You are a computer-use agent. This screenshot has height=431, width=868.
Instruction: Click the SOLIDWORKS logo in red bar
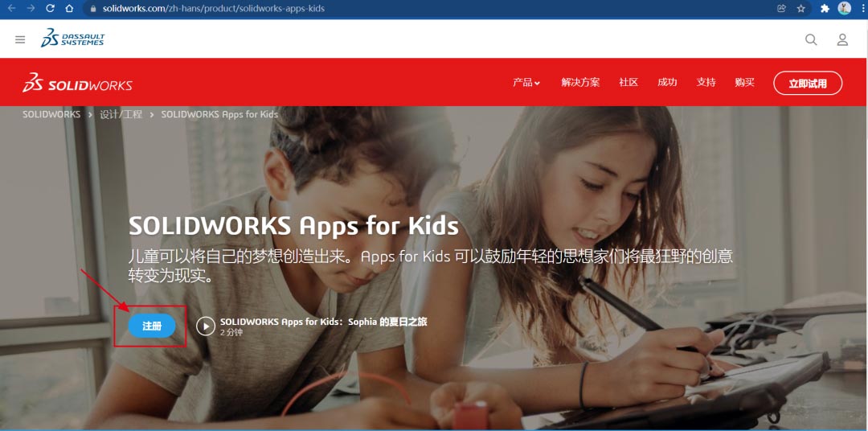point(77,83)
